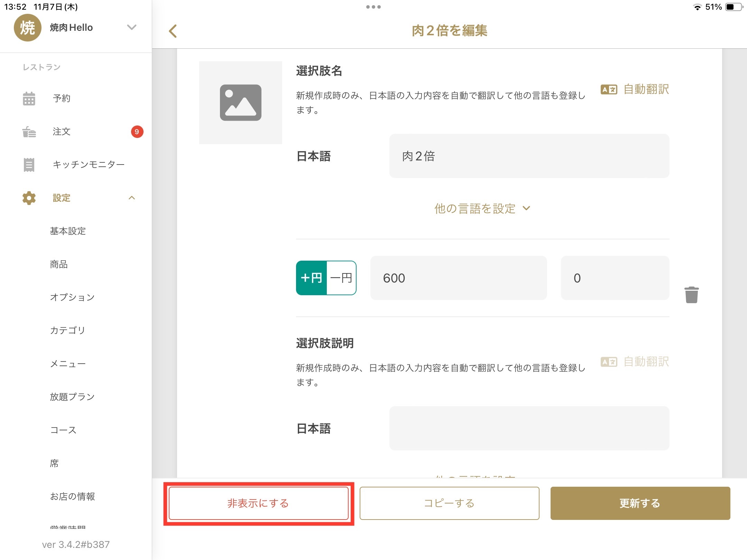This screenshot has width=747, height=560.
Task: Tap the コピーする button
Action: coord(449,503)
